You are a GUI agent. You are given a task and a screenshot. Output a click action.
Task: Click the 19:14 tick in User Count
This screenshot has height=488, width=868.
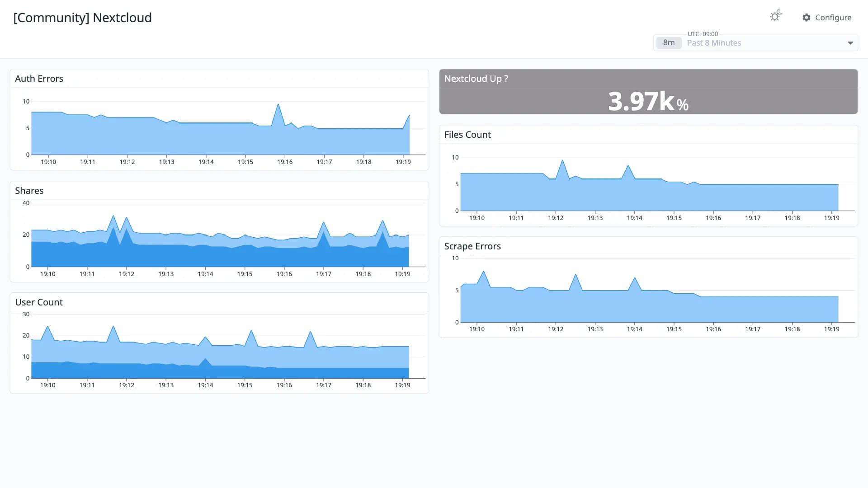point(205,385)
